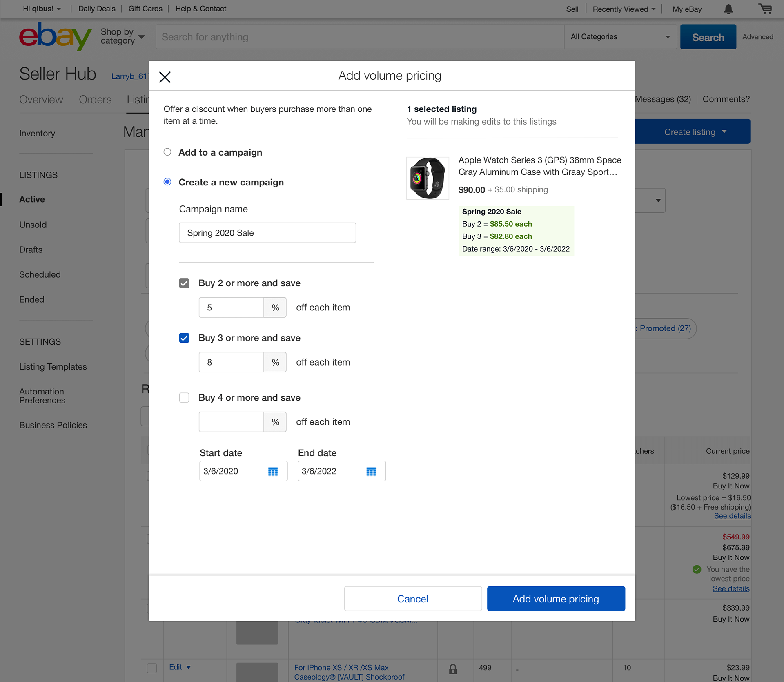
Task: Open the Advanced search link
Action: point(757,37)
